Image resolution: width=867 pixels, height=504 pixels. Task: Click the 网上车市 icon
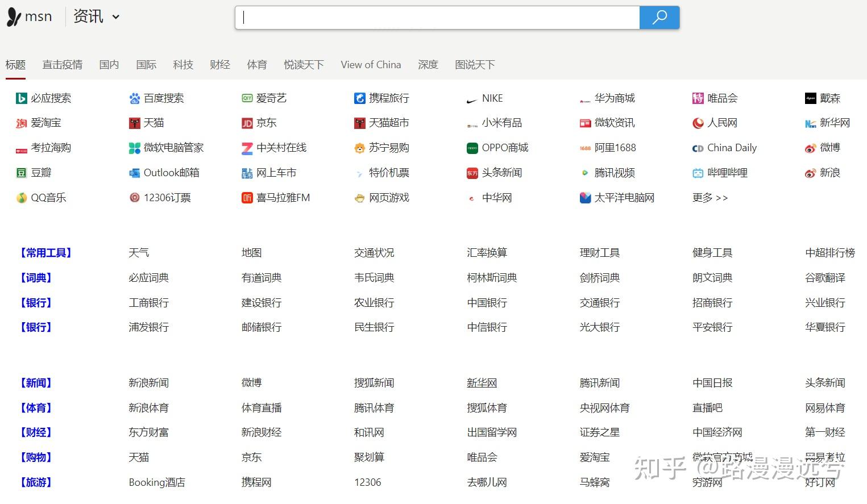(x=247, y=173)
